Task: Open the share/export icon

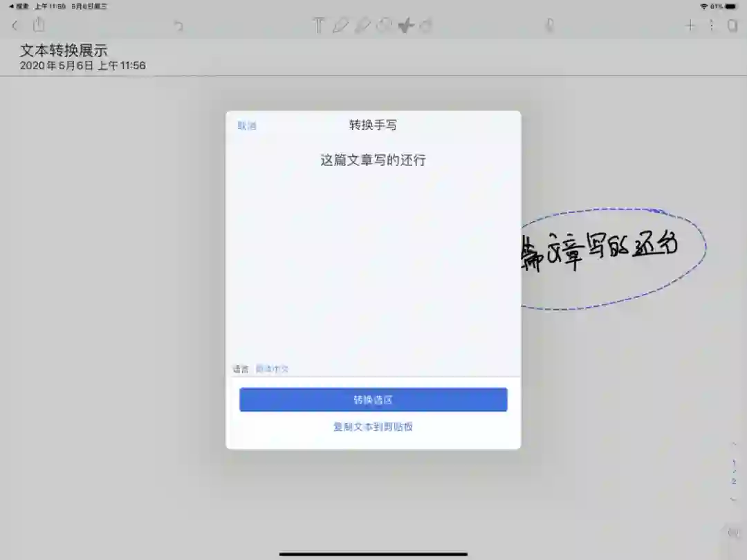Action: coord(39,24)
